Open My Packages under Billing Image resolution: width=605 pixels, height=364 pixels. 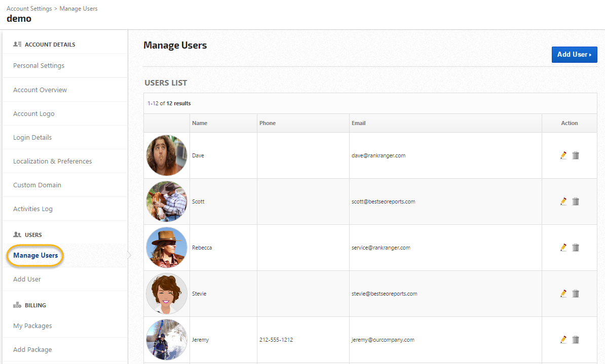coord(32,326)
